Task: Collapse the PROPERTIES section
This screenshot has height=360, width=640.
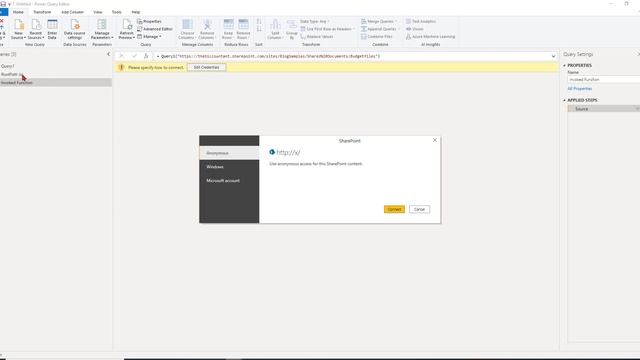Action: pyautogui.click(x=564, y=65)
